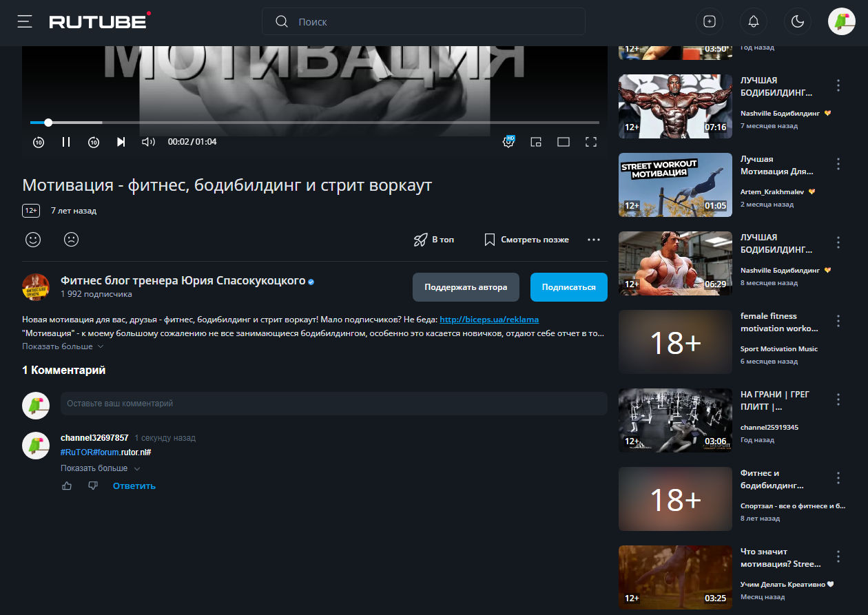The image size is (868, 615).
Task: Open Фитнес блог тренера Юрия Спасокукоцкого channel
Action: click(183, 280)
